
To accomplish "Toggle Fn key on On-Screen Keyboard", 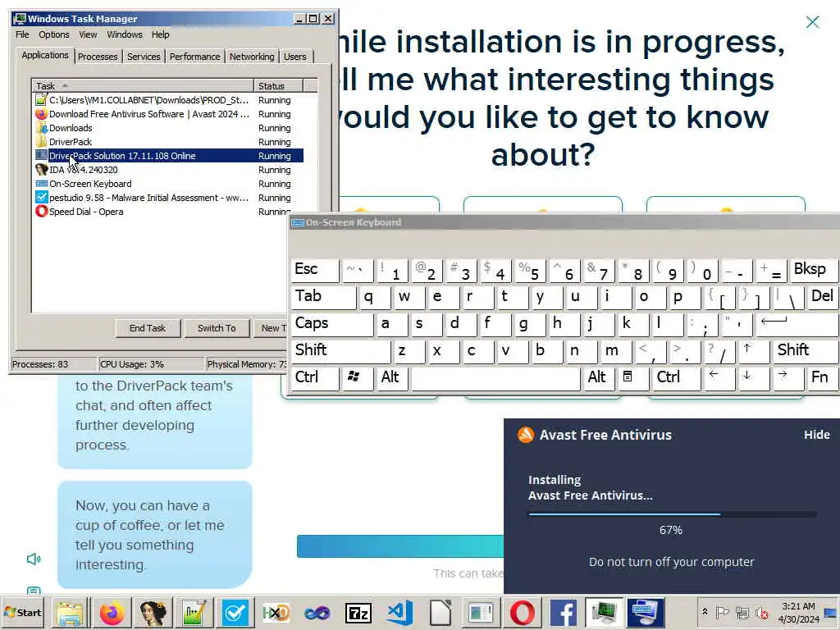I will [822, 378].
